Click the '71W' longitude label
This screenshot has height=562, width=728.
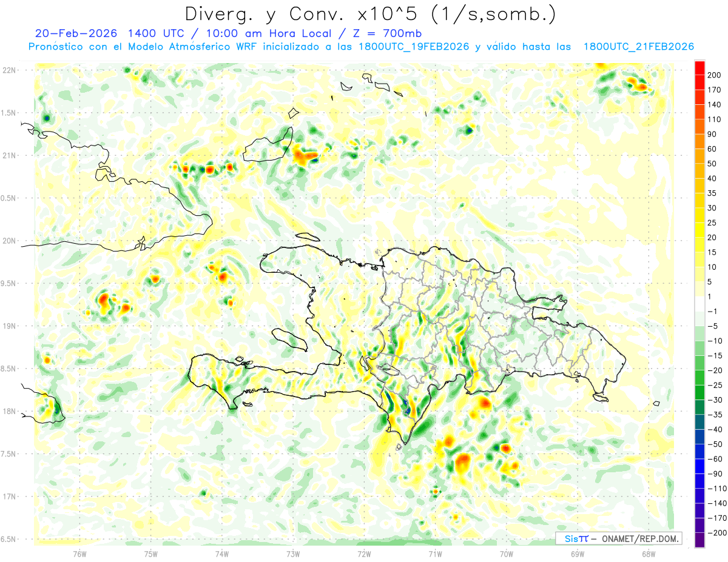pos(435,554)
